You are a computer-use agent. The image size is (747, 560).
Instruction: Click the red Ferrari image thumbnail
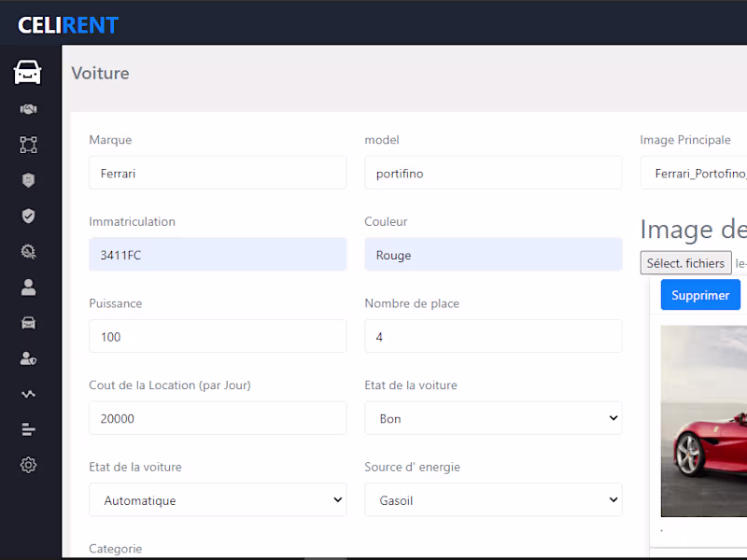[703, 420]
